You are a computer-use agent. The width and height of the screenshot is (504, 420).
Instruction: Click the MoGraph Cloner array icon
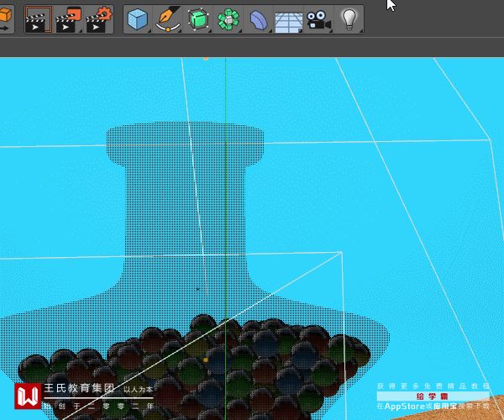pyautogui.click(x=228, y=19)
